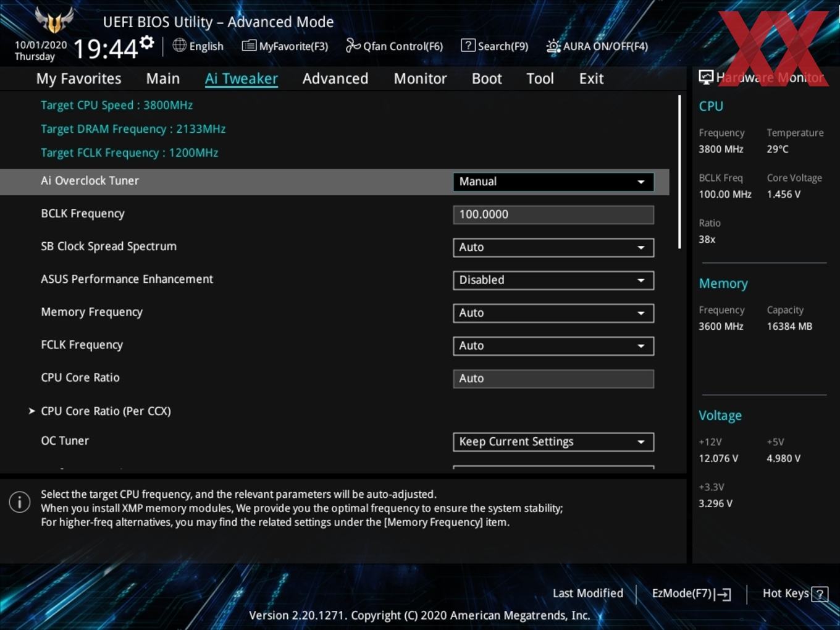Open the Exit tab
This screenshot has height=630, width=840.
591,78
